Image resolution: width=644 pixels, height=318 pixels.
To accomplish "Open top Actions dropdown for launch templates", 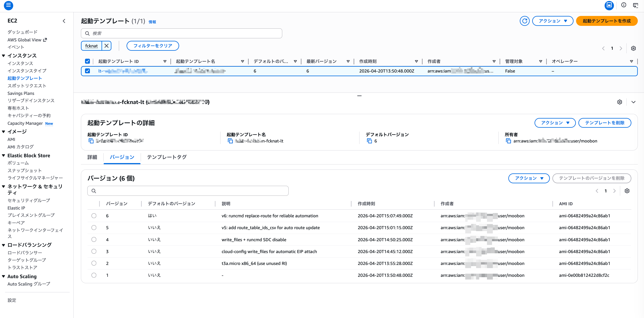I will point(553,21).
